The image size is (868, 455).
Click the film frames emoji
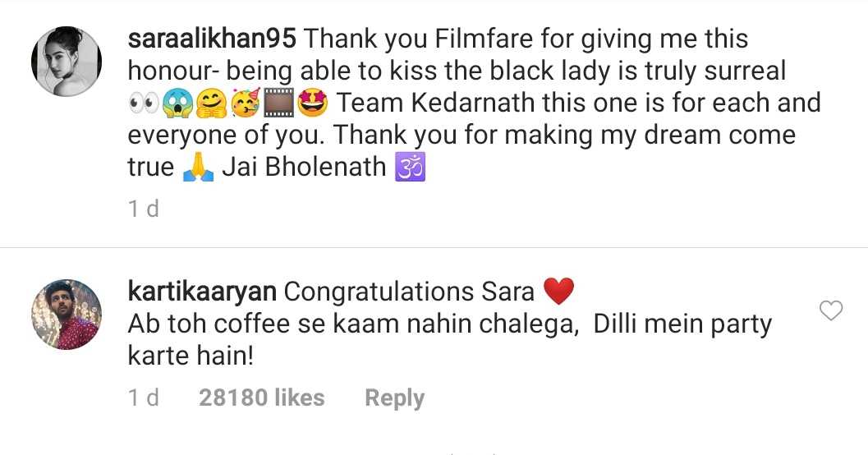click(279, 103)
